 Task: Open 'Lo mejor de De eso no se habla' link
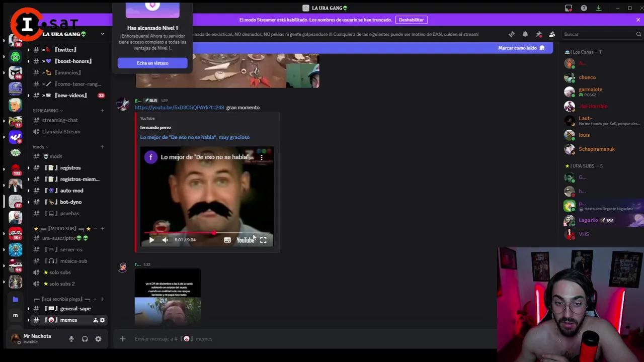pos(195,137)
